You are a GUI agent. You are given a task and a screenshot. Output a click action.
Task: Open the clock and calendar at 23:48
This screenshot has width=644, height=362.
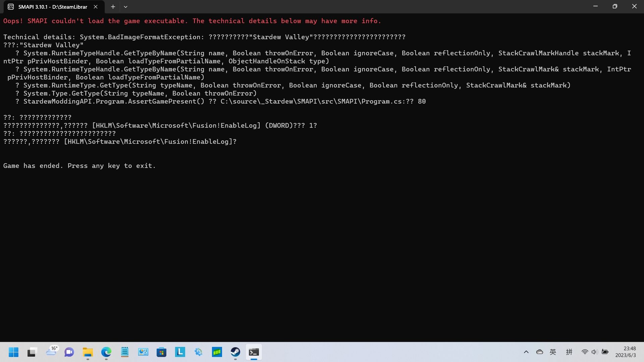(x=626, y=352)
